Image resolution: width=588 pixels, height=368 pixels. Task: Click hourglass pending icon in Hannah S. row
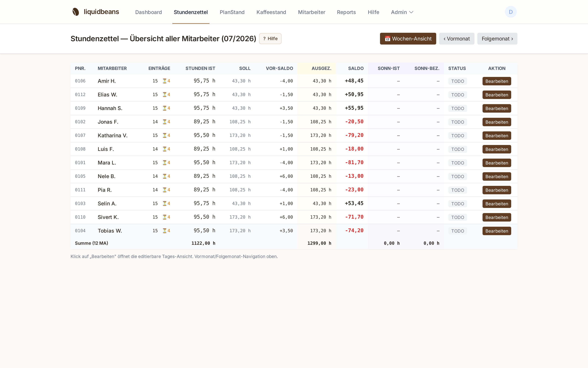pyautogui.click(x=164, y=108)
